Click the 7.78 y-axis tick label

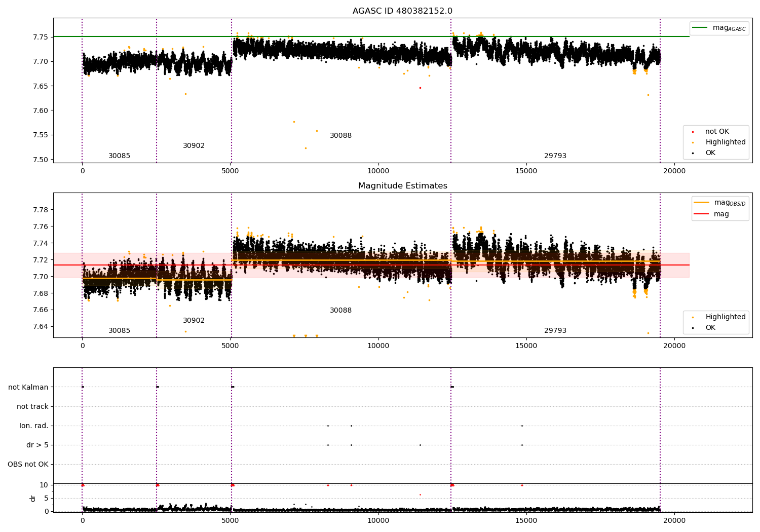pos(41,210)
